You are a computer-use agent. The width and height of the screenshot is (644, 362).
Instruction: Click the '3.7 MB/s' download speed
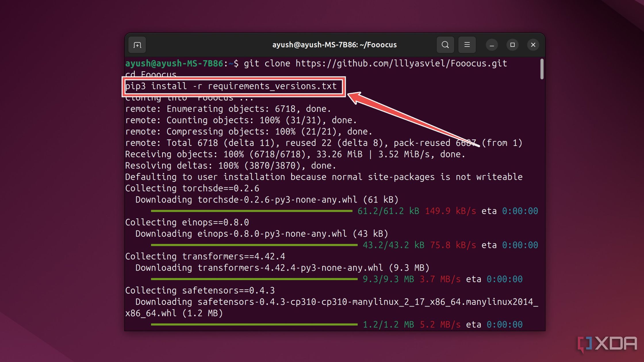click(440, 279)
